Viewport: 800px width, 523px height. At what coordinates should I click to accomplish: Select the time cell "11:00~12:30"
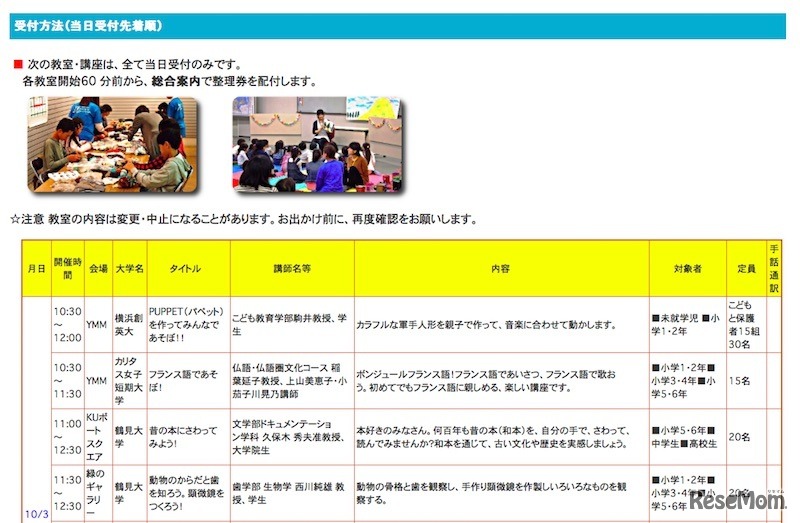[x=68, y=437]
